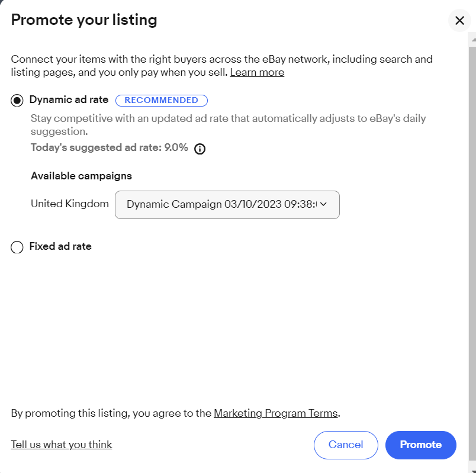
Task: Dismiss the dialog with the X icon
Action: (x=459, y=20)
